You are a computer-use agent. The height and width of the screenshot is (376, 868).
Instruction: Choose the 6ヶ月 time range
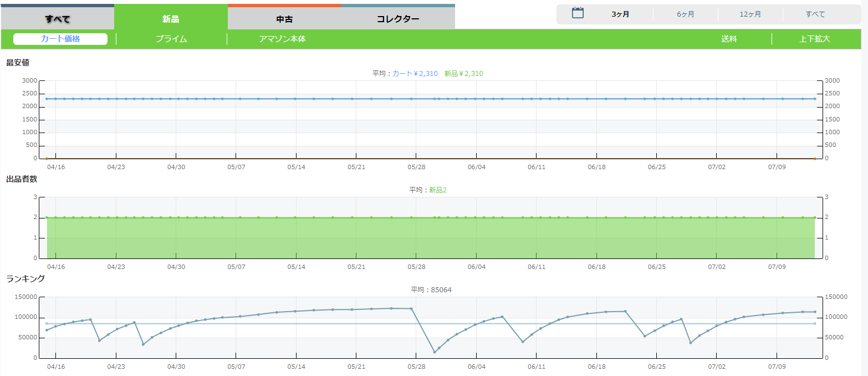[x=685, y=14]
